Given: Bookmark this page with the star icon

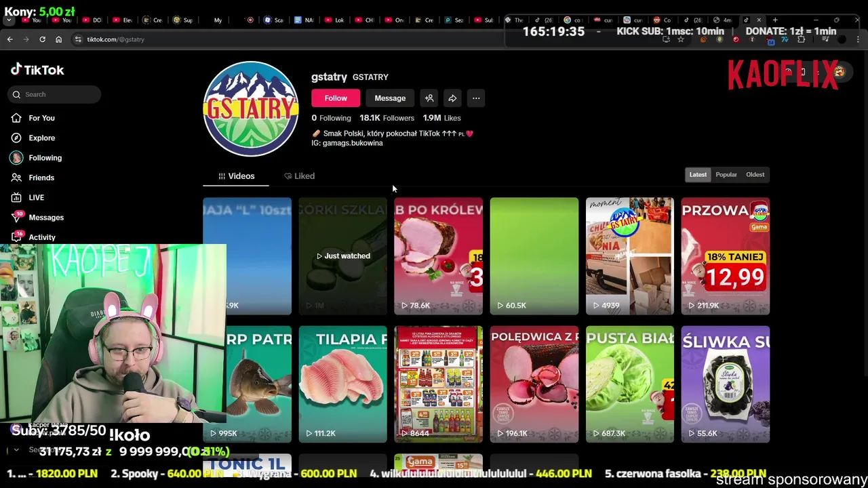Looking at the screenshot, I should point(680,39).
